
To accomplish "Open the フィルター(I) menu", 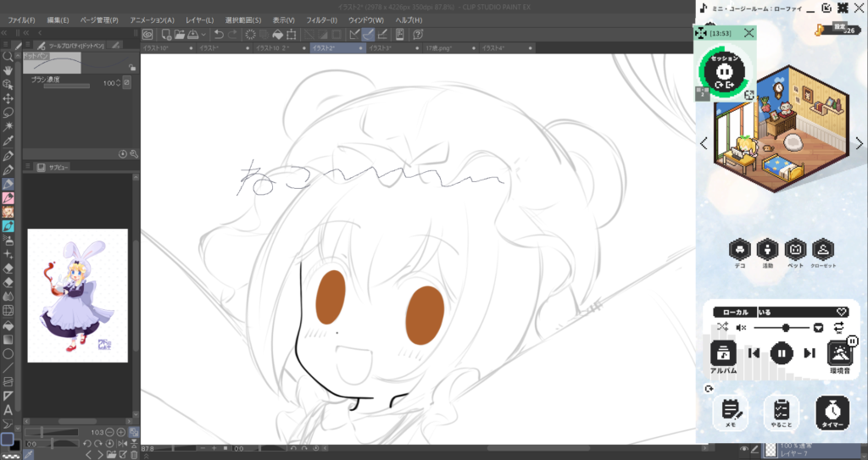I will [320, 19].
